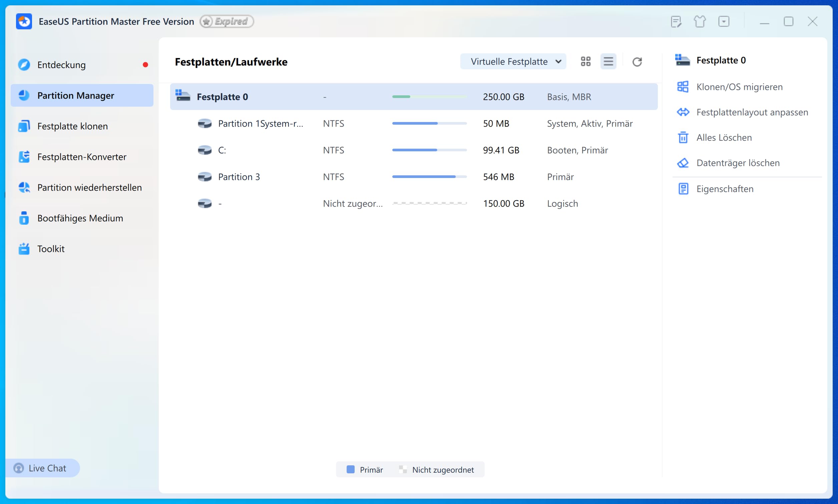The height and width of the screenshot is (504, 838).
Task: Open Bootfähiges Medium in the sidebar
Action: (82, 218)
